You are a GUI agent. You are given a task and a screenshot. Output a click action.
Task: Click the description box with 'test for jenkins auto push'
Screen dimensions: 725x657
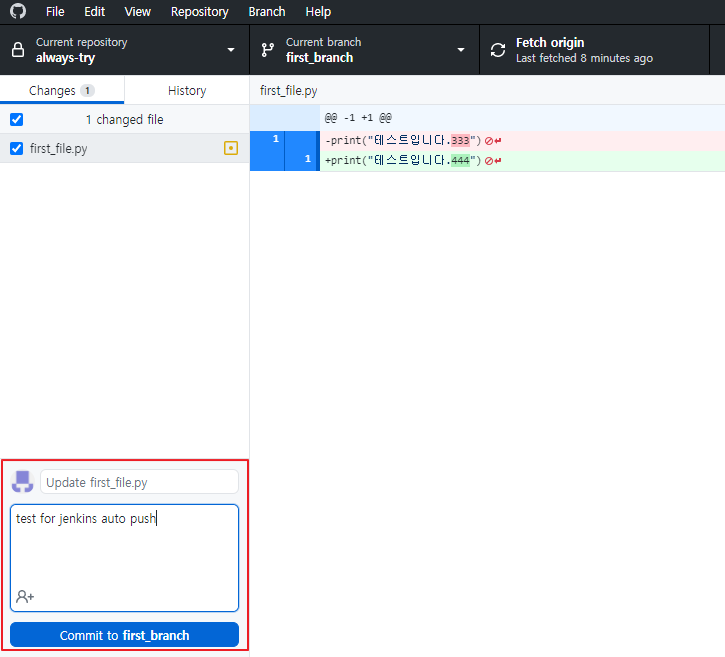coord(124,558)
